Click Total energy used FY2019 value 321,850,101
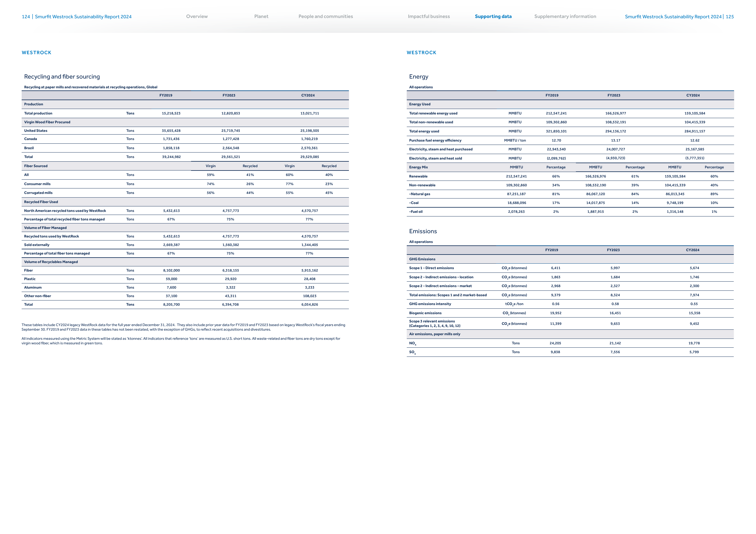Screen dimensions: 756x534 [556, 131]
